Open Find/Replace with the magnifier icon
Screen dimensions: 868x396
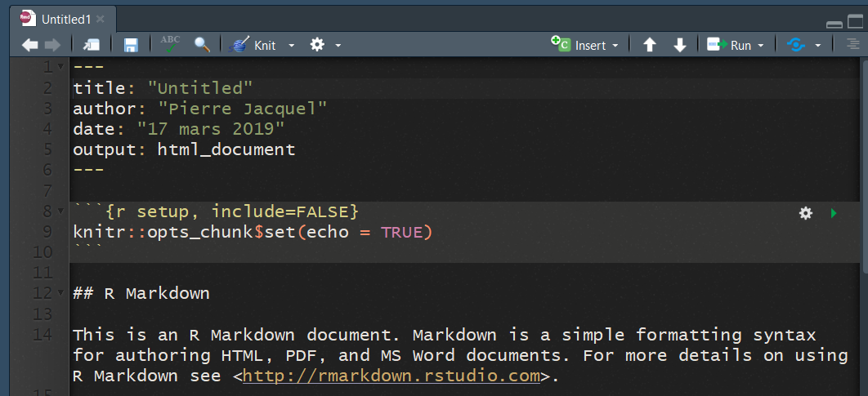[x=202, y=45]
